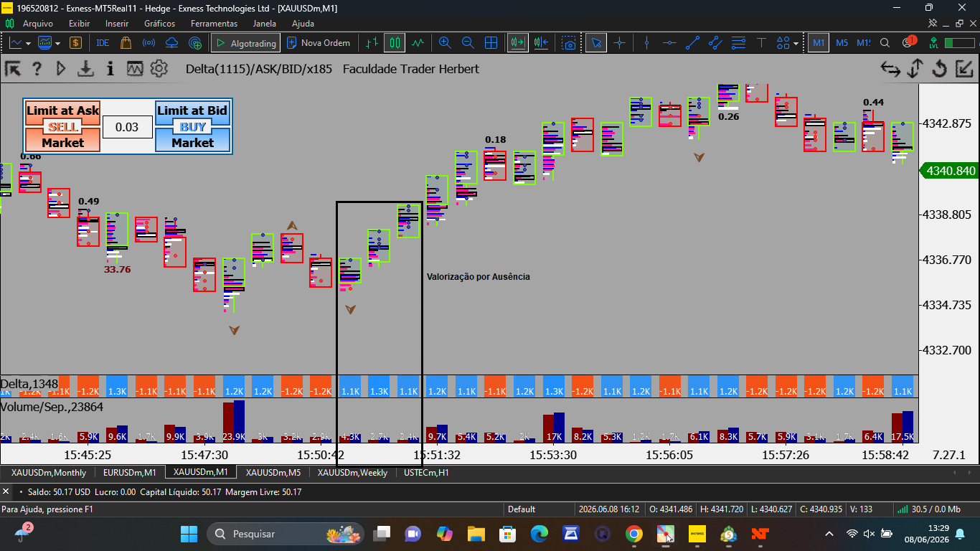The height and width of the screenshot is (551, 980).
Task: Click the Limit at Bid button
Action: click(192, 110)
